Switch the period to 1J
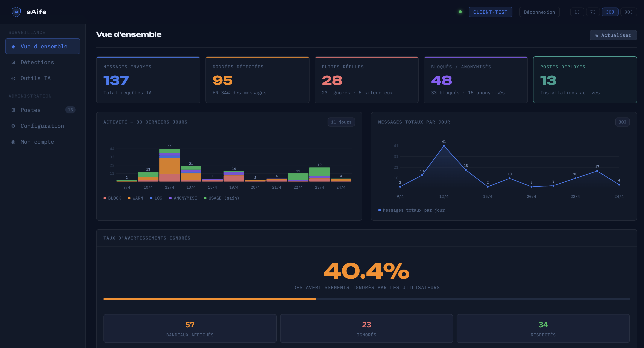Image resolution: width=644 pixels, height=348 pixels. pos(577,12)
